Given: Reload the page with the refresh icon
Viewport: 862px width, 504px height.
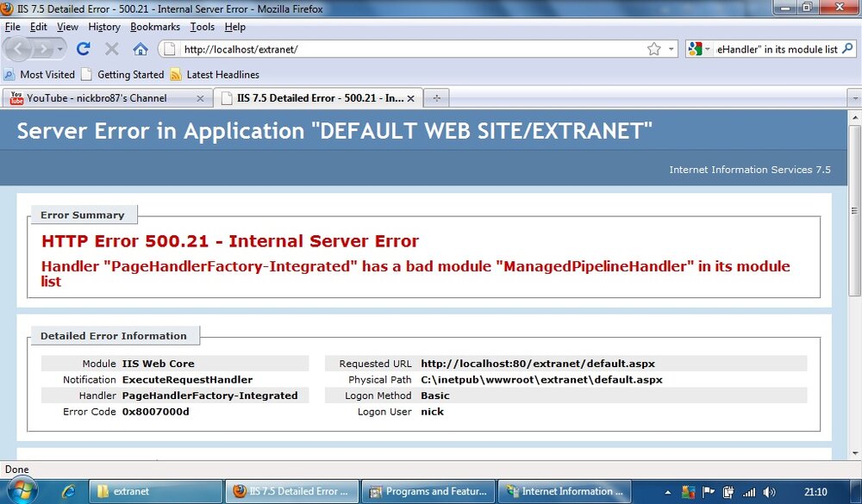Looking at the screenshot, I should pyautogui.click(x=83, y=49).
